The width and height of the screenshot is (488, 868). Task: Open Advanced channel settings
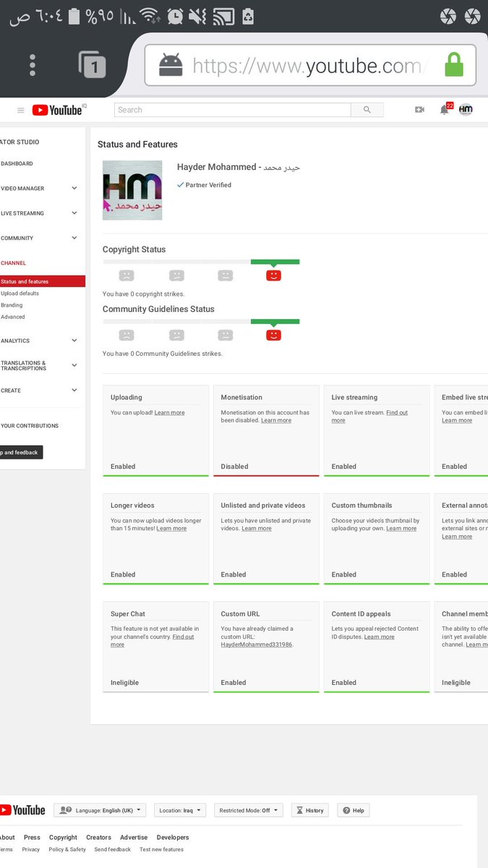(x=13, y=317)
